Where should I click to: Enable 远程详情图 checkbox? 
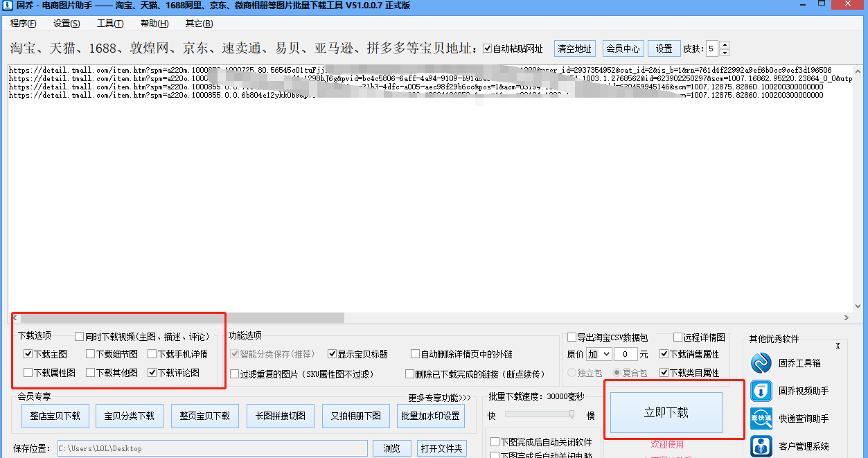(677, 337)
